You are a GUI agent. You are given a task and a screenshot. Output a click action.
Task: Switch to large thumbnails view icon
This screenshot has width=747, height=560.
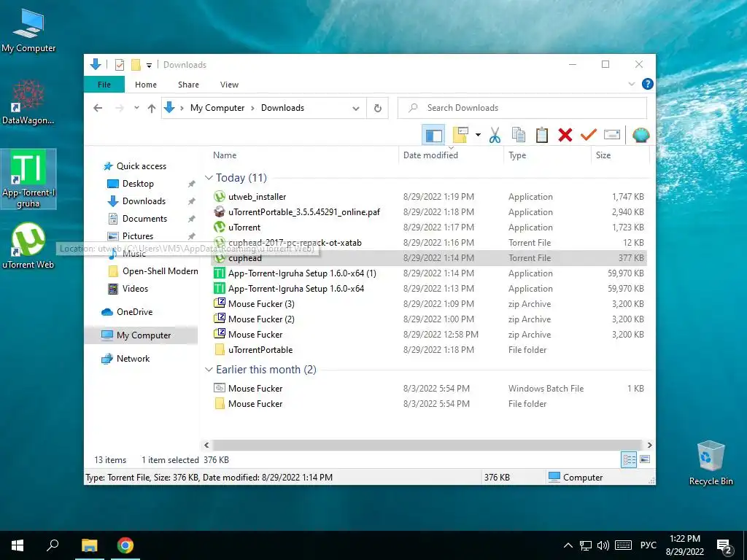(x=645, y=460)
